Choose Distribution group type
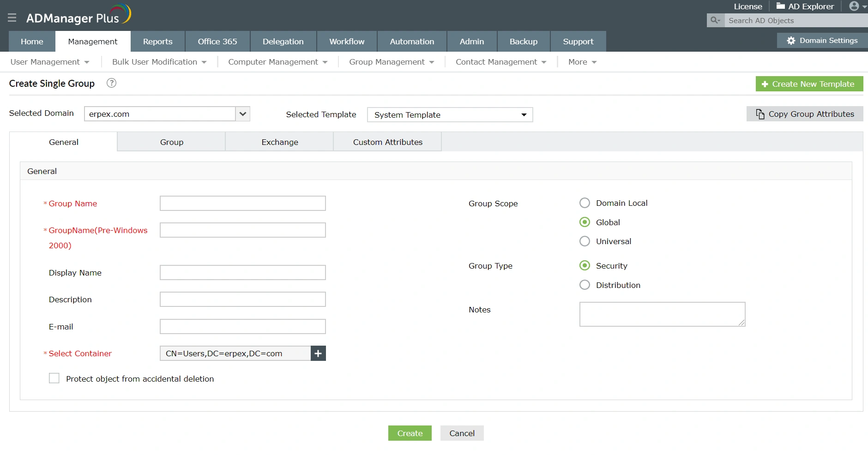The height and width of the screenshot is (455, 868). pos(585,285)
